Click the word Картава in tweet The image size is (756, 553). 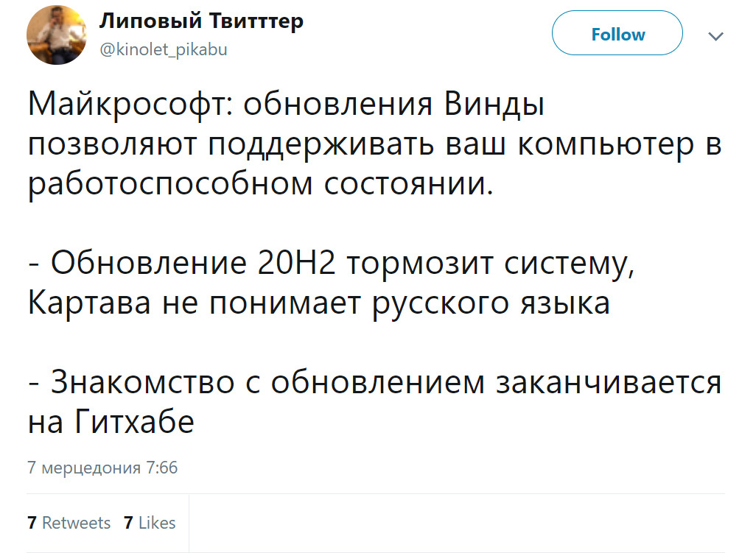click(89, 303)
